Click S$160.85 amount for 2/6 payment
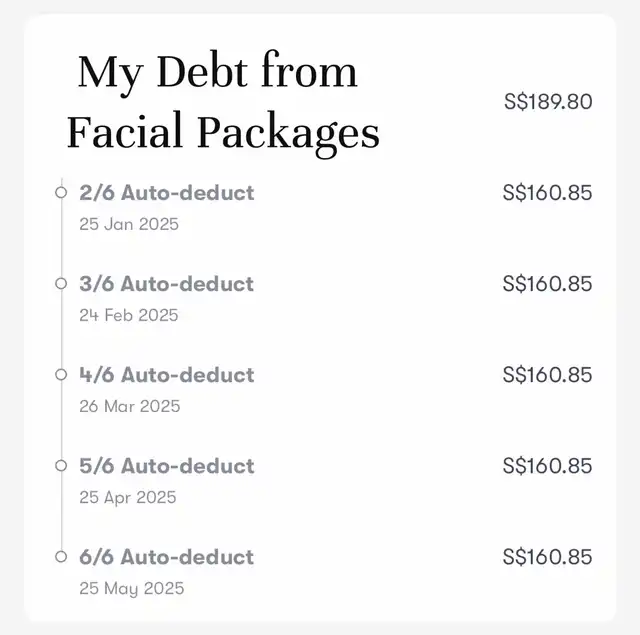 pos(547,192)
